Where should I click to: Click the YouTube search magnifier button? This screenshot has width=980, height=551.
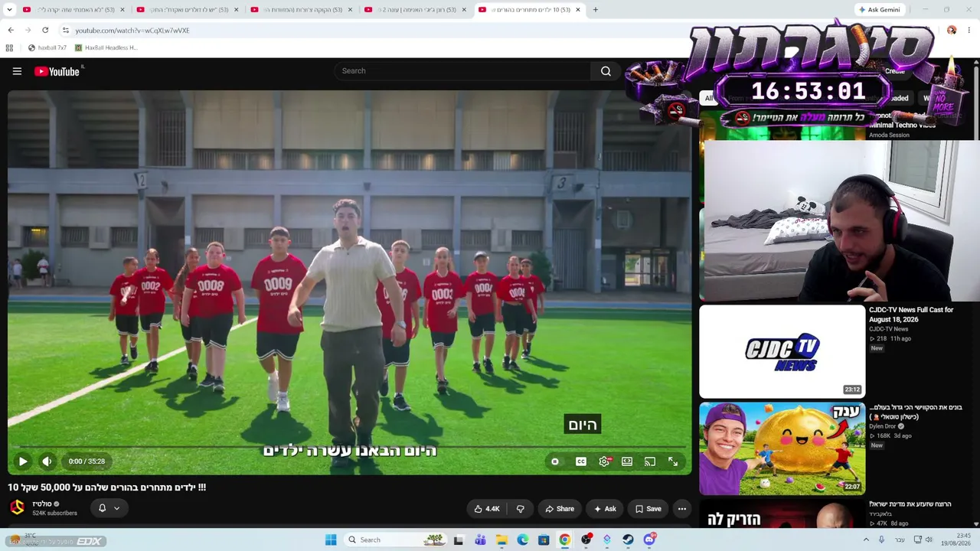[606, 71]
